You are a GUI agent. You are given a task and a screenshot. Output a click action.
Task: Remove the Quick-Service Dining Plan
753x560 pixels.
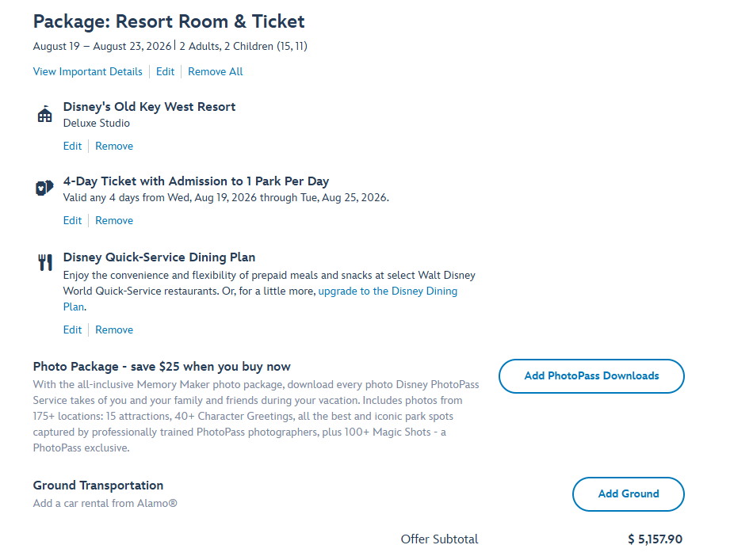[x=113, y=330]
